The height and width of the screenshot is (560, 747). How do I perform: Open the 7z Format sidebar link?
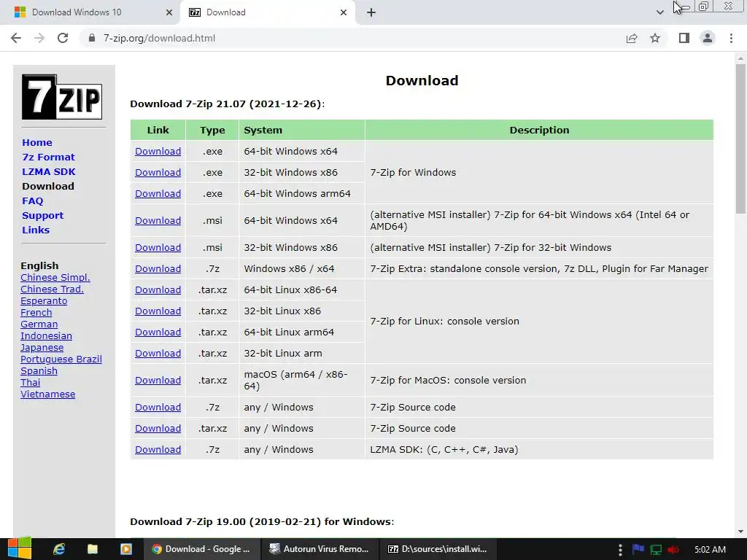(49, 157)
